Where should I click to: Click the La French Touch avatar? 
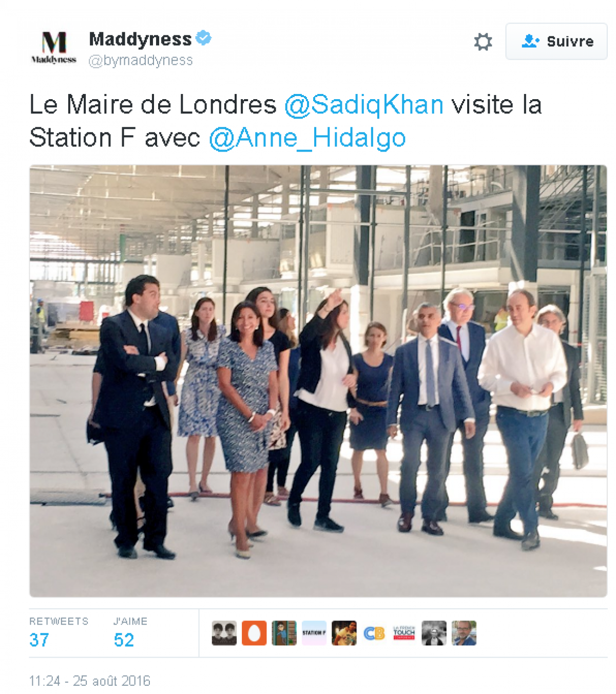tap(404, 633)
